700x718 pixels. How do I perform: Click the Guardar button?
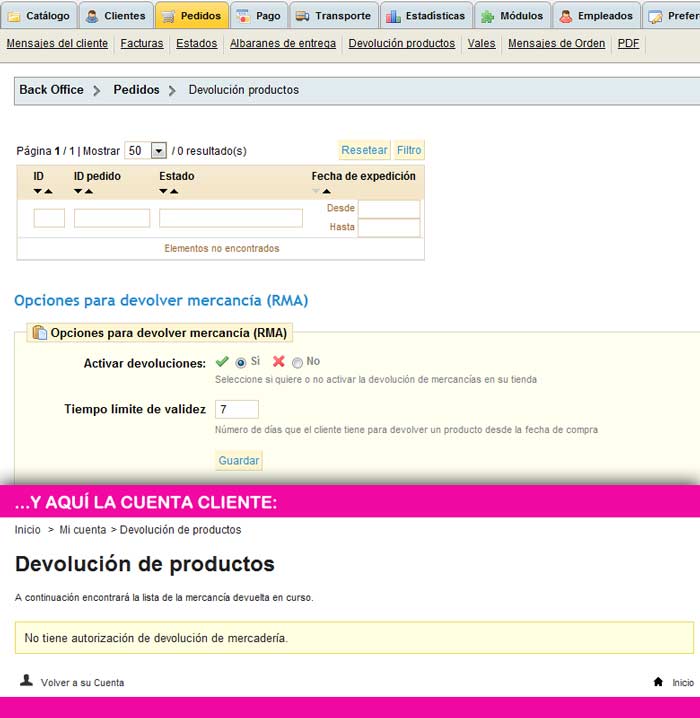point(239,461)
